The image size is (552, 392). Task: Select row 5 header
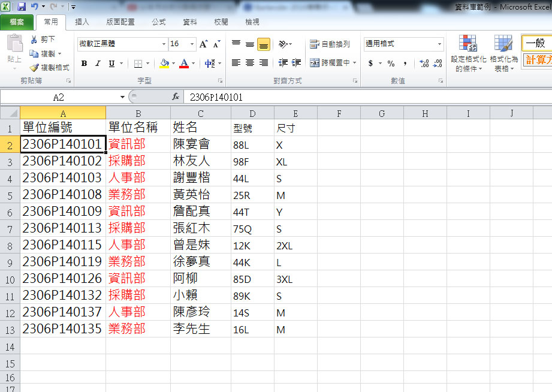point(10,195)
